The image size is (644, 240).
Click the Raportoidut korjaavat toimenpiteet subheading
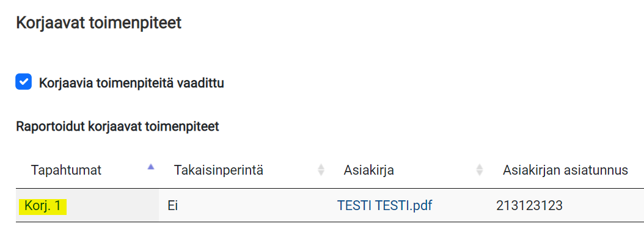(x=117, y=127)
